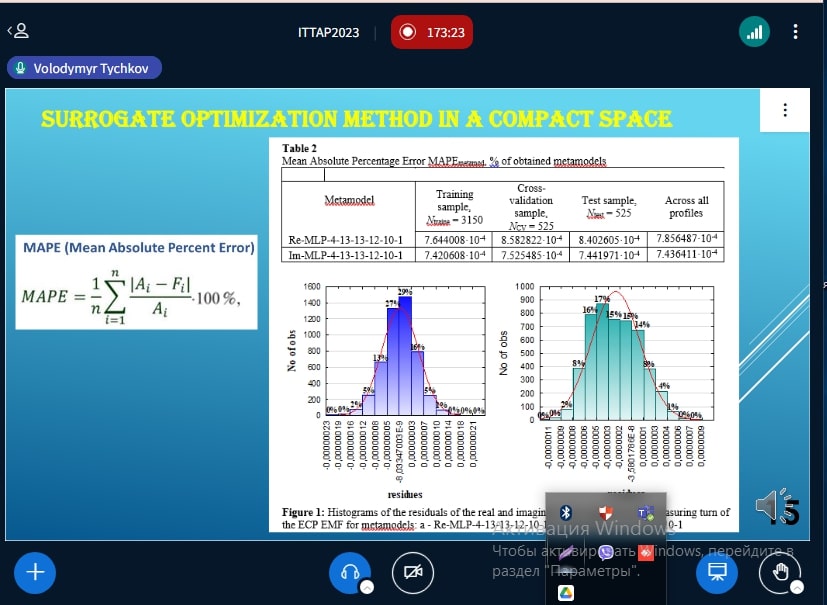
Task: Open Bluetooth from the system tray
Action: 565,513
